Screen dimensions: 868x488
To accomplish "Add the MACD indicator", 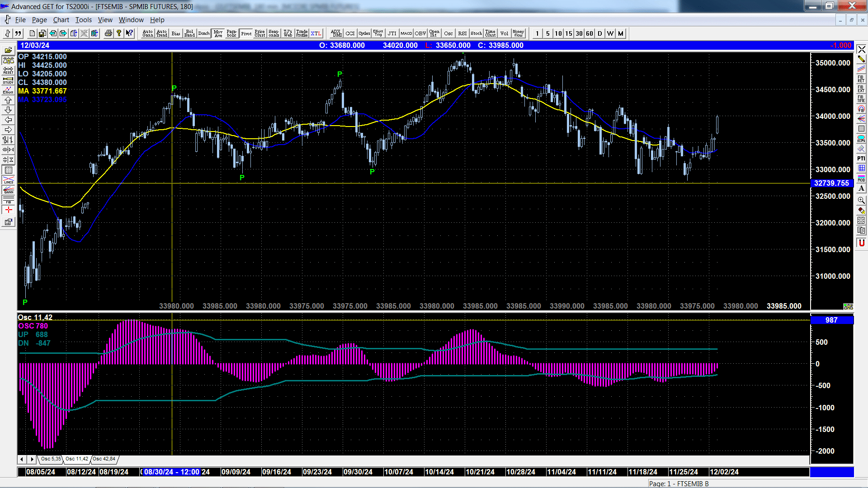I will coord(406,33).
